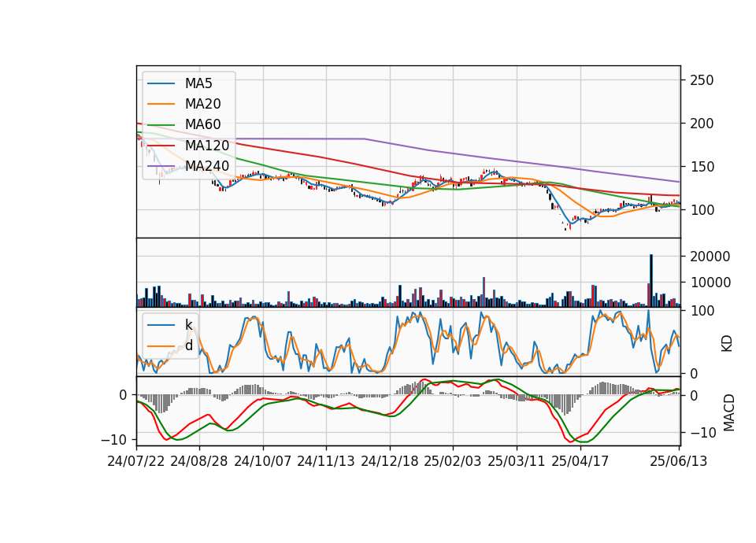756x543 pixels.
Task: Click the blue k legend line sample
Action: click(161, 325)
